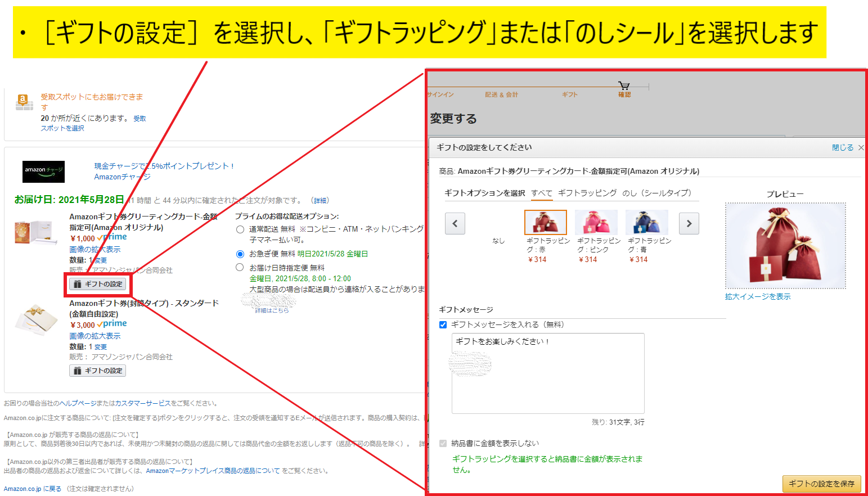Screen dimensions: 868x496
Task: Go to previous gift wrapping options
Action: click(x=455, y=223)
